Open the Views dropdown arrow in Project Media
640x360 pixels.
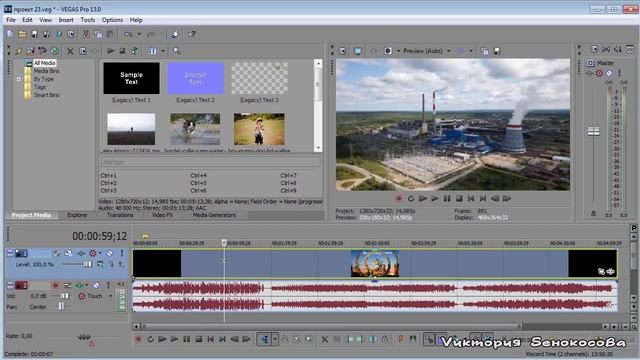tap(163, 51)
